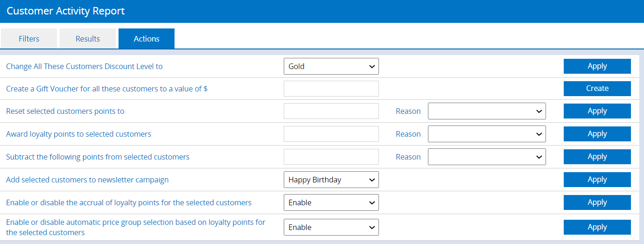Apply the reset customer points action

[x=597, y=111]
